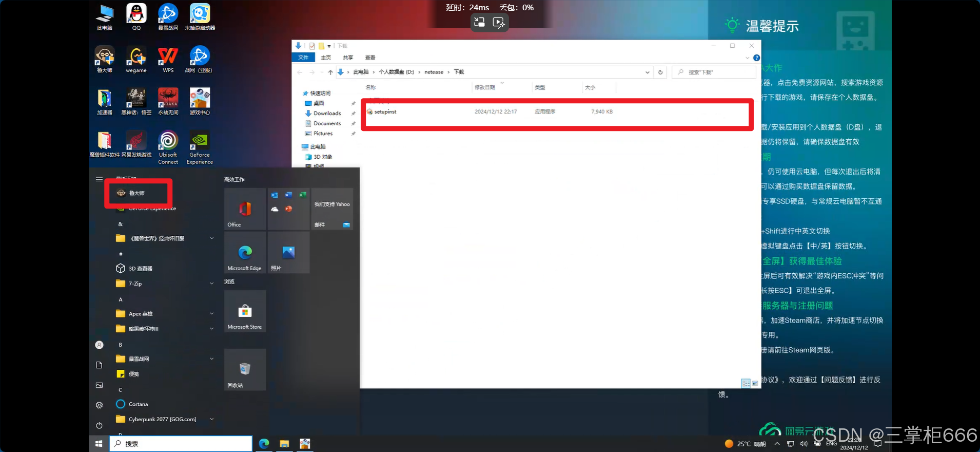Click the Explorer back arrow
Viewport: 980px width, 452px height.
(x=300, y=72)
